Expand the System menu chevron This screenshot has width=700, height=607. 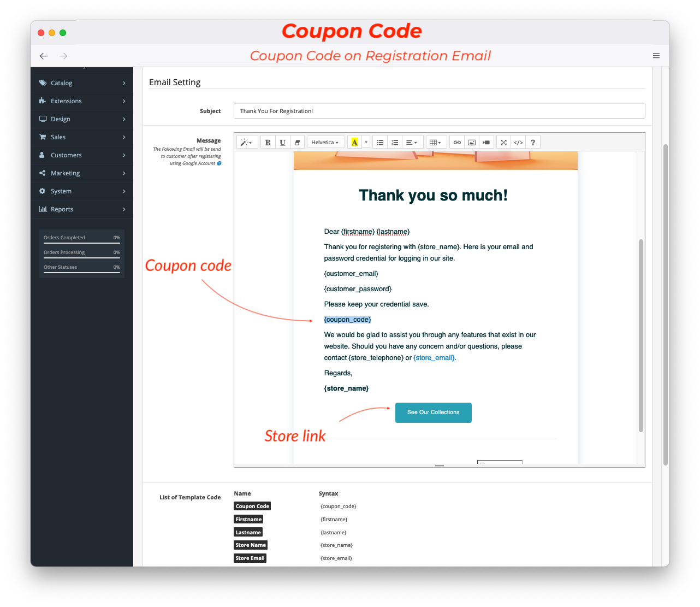pyautogui.click(x=124, y=191)
